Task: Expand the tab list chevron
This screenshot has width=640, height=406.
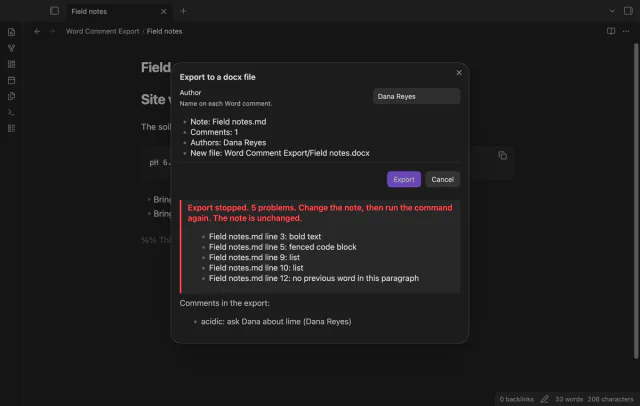Action: [612, 11]
